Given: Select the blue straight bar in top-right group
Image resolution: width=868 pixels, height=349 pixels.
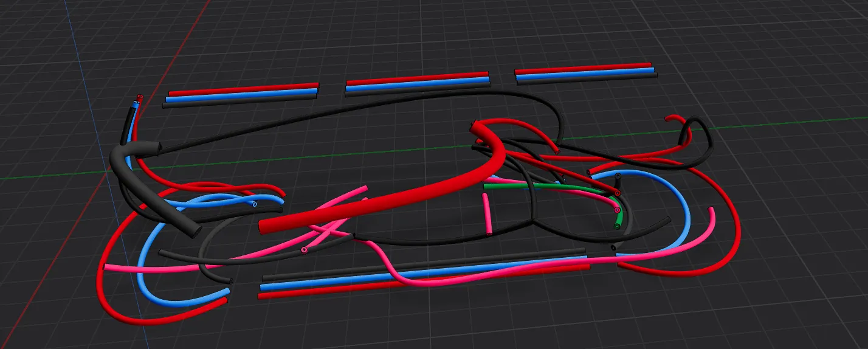Looking at the screenshot, I should click(x=585, y=73).
